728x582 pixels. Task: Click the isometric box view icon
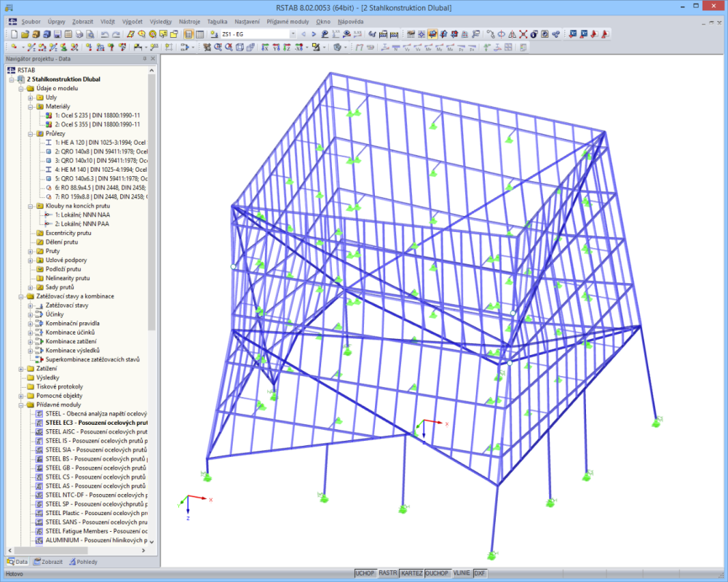pyautogui.click(x=240, y=47)
